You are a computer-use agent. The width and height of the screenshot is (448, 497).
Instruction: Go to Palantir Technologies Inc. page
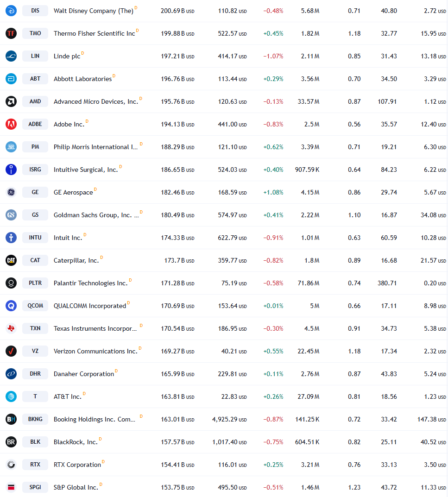coord(91,283)
